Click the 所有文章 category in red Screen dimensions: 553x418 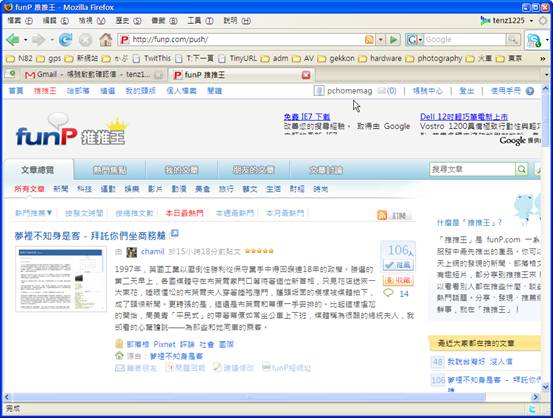(29, 189)
